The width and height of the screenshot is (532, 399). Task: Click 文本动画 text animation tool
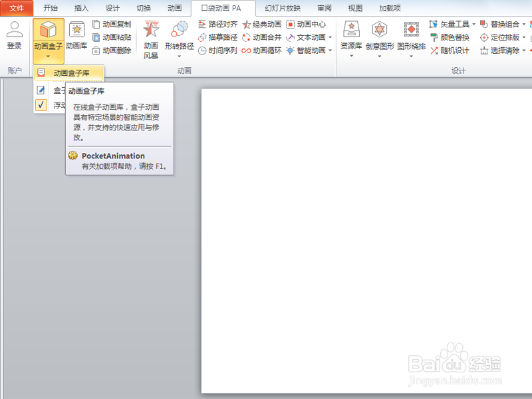(306, 37)
